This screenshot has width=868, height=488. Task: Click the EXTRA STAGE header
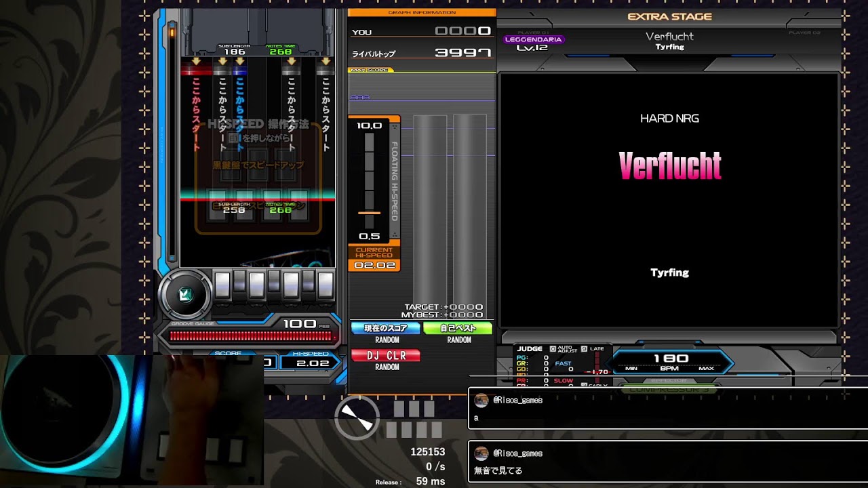669,16
